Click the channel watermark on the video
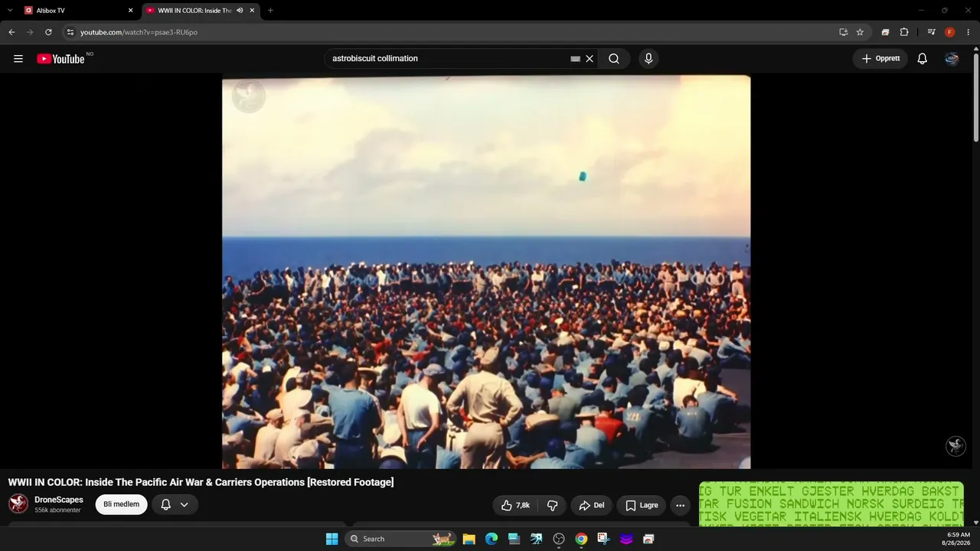Image resolution: width=980 pixels, height=551 pixels. coord(955,446)
